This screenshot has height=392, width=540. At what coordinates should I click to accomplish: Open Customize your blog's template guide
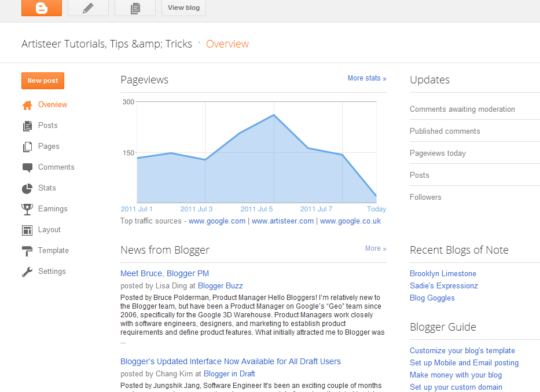(462, 351)
